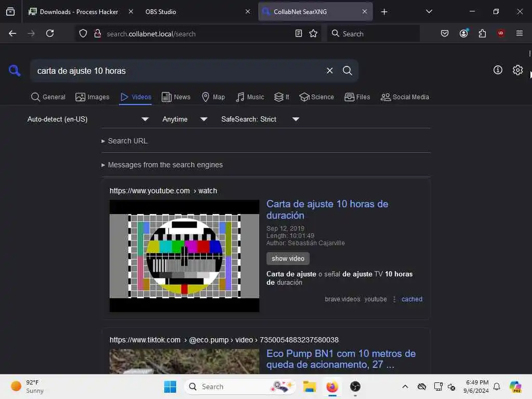The width and height of the screenshot is (532, 399).
Task: Expand the Search URL section
Action: (124, 141)
